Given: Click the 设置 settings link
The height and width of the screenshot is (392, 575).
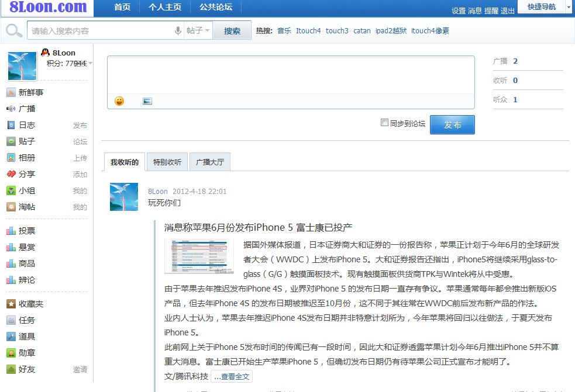Looking at the screenshot, I should click(459, 11).
